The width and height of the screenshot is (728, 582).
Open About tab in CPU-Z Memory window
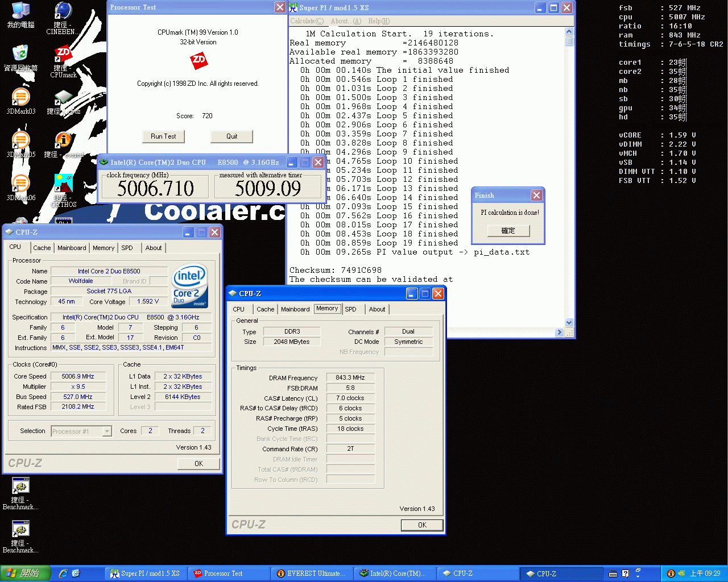(x=377, y=309)
